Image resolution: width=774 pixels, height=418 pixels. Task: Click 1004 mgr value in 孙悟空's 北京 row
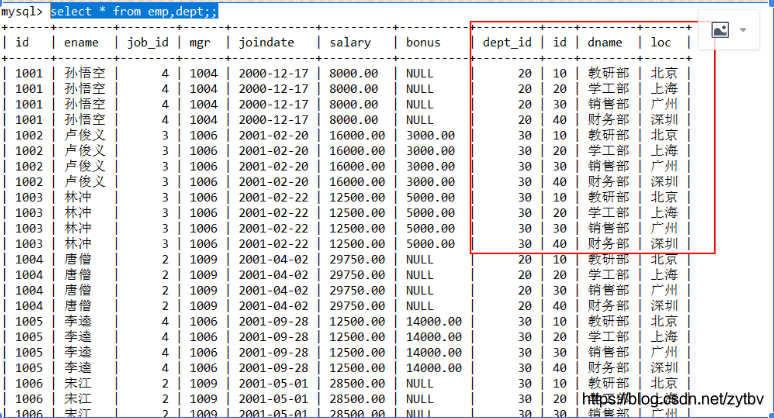[x=203, y=74]
